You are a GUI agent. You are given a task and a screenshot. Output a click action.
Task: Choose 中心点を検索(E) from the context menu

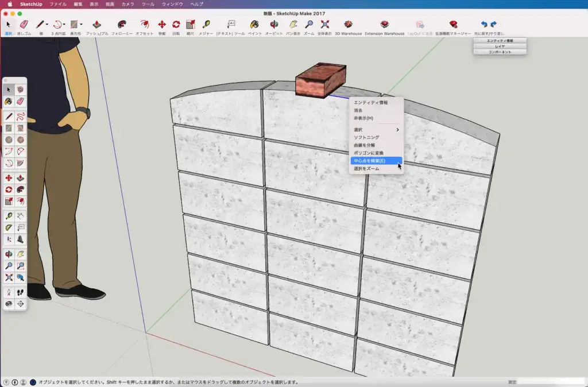(376, 161)
